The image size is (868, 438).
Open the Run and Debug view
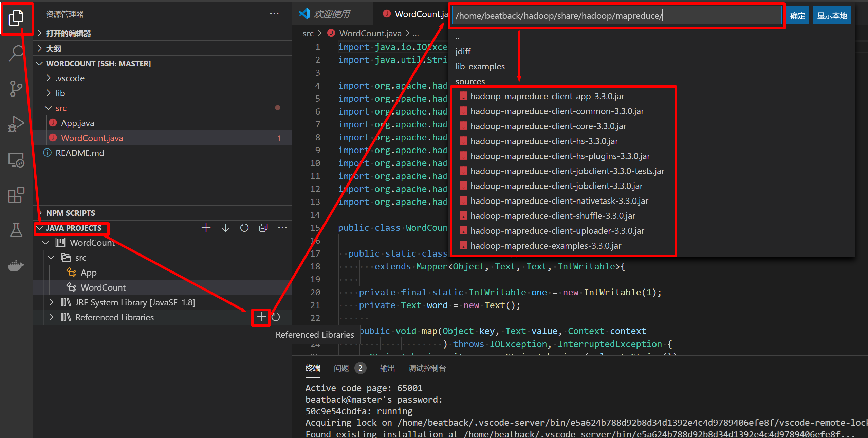(16, 124)
